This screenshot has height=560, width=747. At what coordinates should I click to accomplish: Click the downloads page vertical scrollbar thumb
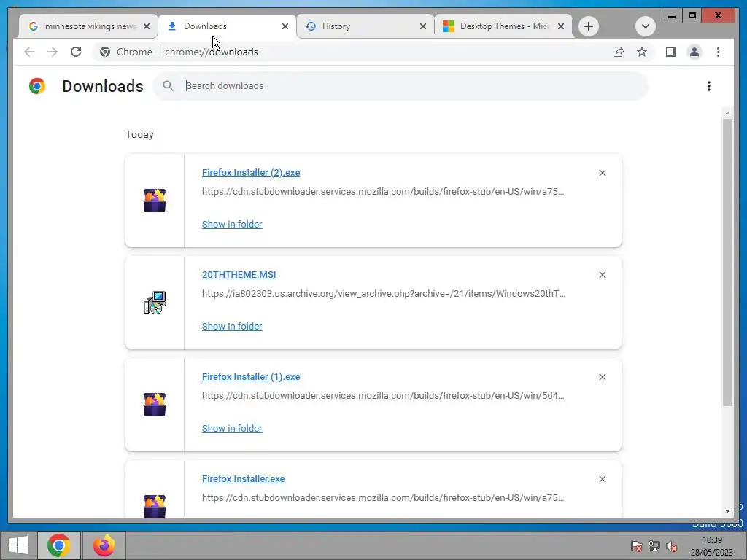pyautogui.click(x=727, y=262)
